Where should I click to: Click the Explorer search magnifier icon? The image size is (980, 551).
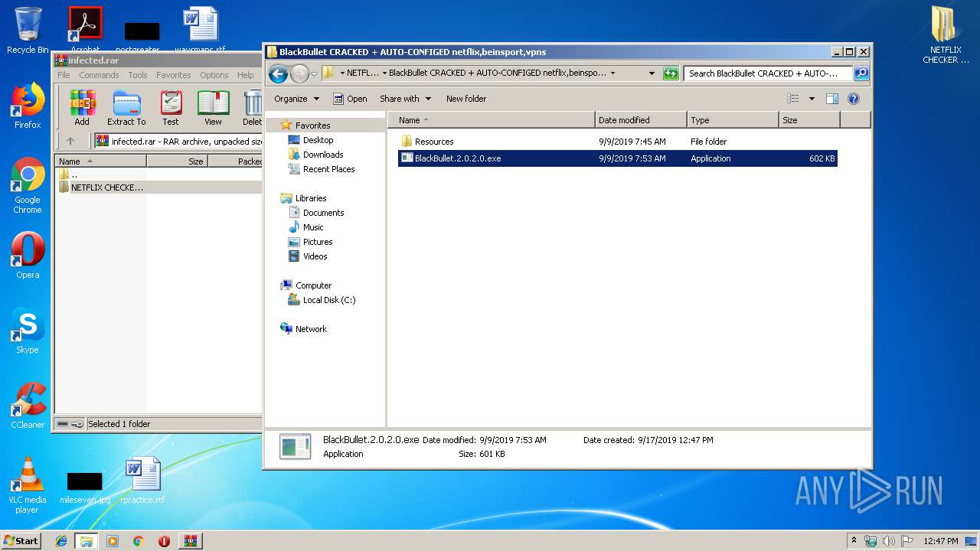point(861,73)
